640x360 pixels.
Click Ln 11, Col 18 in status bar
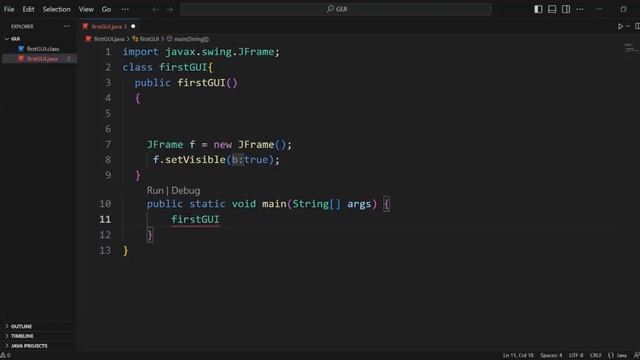tap(518, 355)
